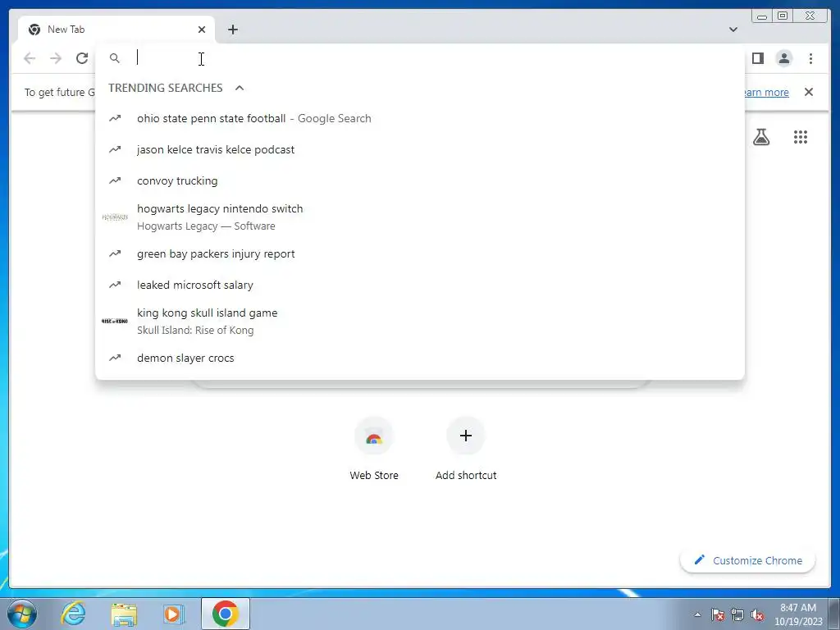This screenshot has height=630, width=840.
Task: Open the Web Store shortcut
Action: click(374, 449)
